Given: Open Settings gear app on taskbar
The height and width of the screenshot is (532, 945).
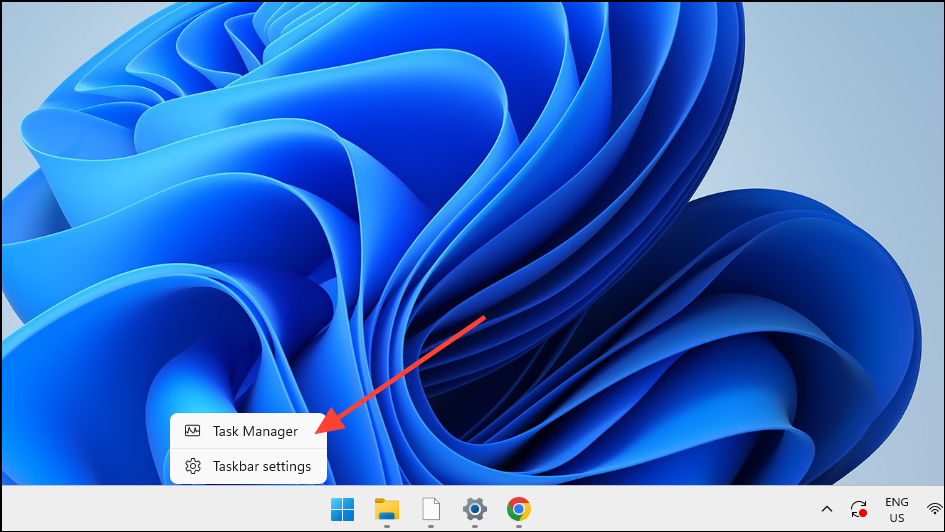Looking at the screenshot, I should pos(475,510).
